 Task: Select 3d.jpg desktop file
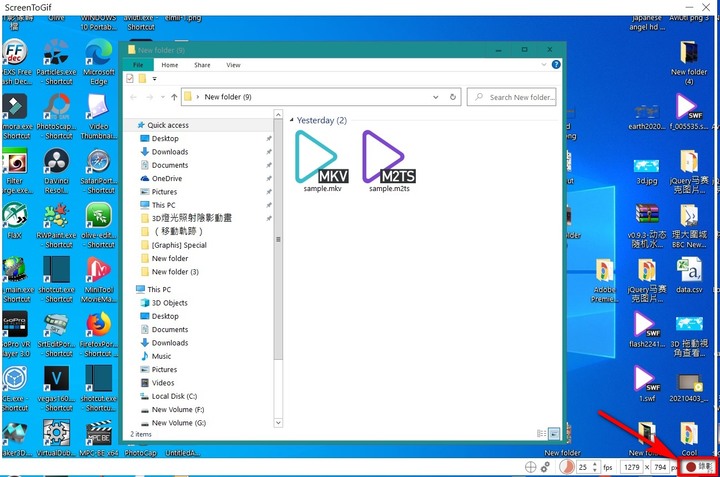click(x=647, y=171)
